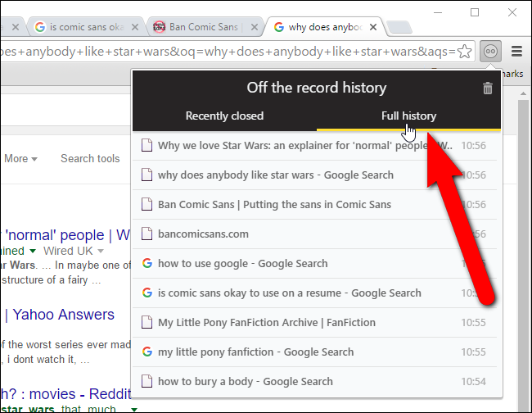Viewport: 532px width, 413px height.
Task: Click page icon beside 'how to bury a body'
Action: pos(147,381)
